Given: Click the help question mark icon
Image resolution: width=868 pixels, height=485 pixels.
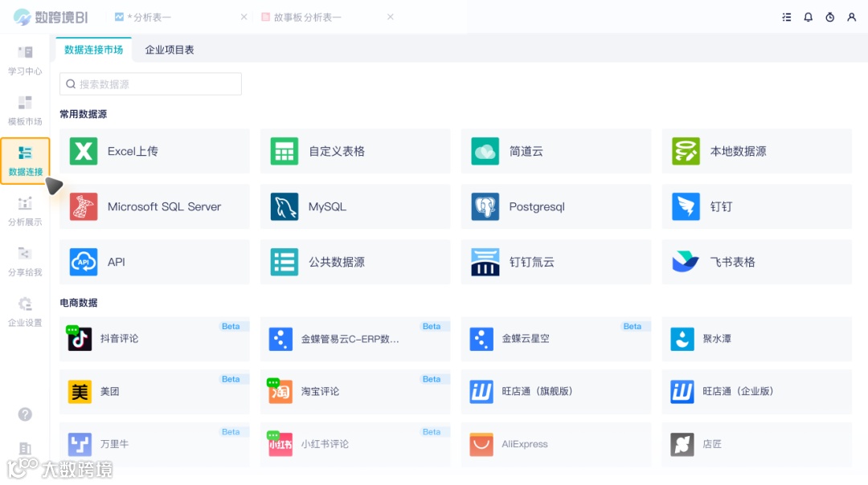Looking at the screenshot, I should (x=25, y=414).
